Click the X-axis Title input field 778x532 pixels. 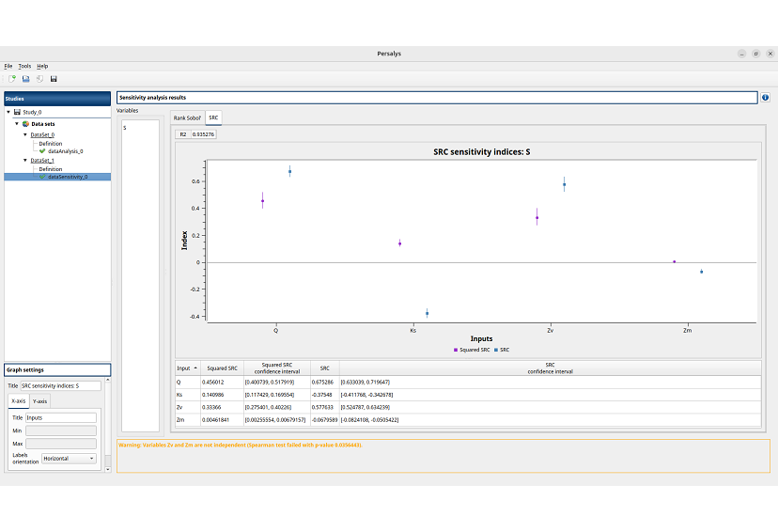tap(61, 417)
